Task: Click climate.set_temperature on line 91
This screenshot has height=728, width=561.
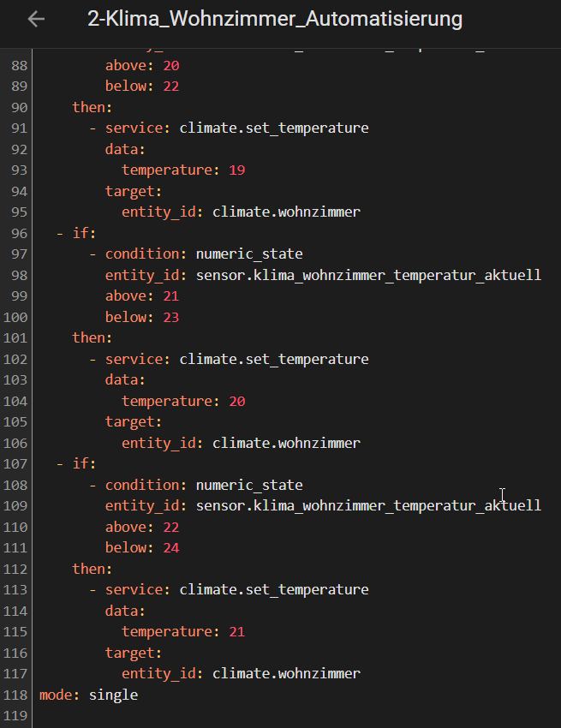Action: [x=274, y=128]
